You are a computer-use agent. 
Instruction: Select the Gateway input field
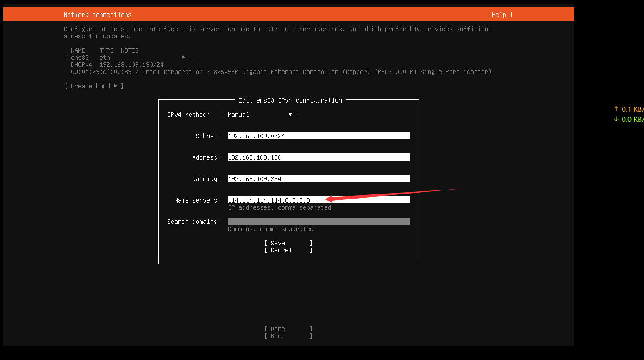pyautogui.click(x=319, y=178)
